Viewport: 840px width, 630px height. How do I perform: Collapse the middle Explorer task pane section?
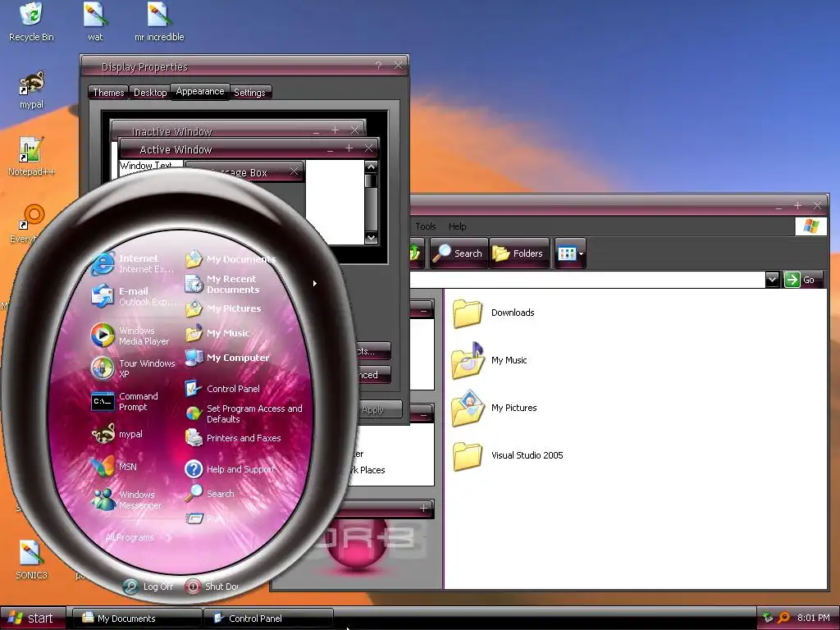coord(424,414)
